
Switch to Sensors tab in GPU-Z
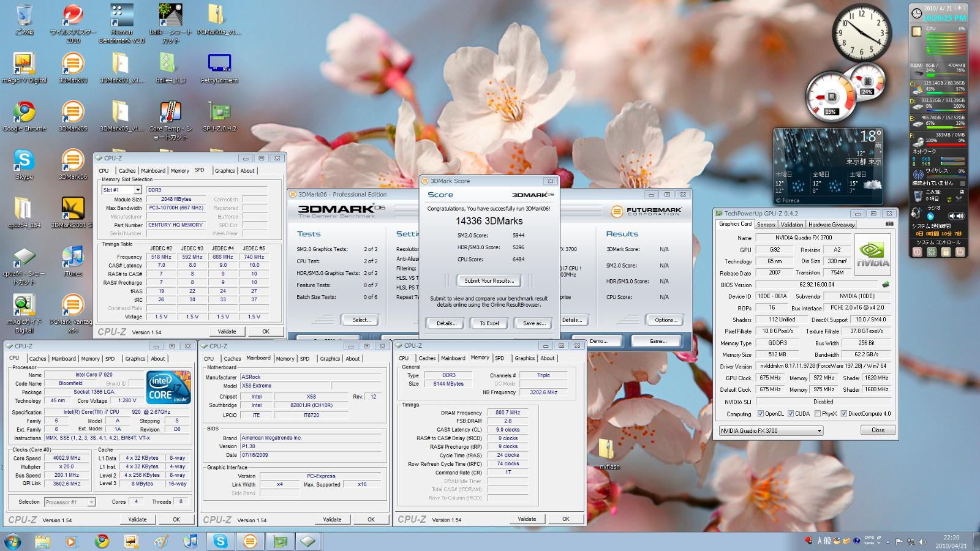point(766,225)
